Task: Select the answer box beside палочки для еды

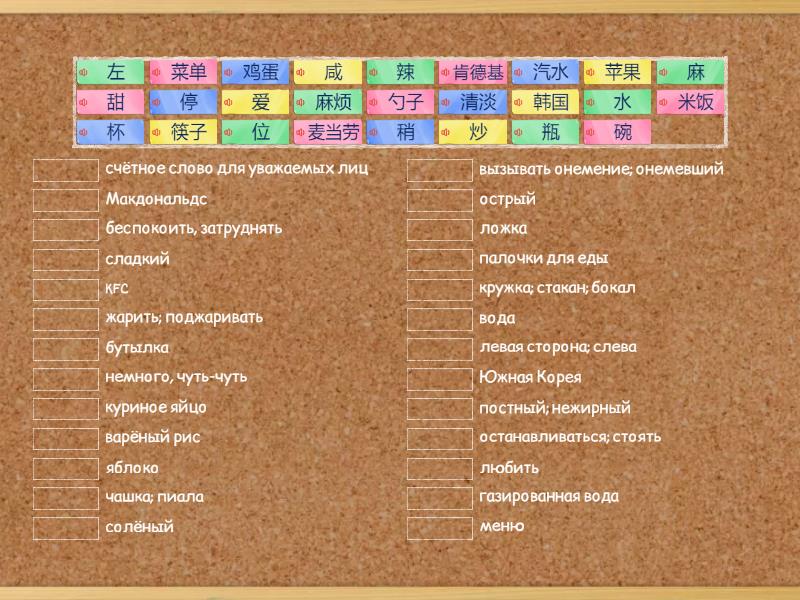Action: pyautogui.click(x=440, y=260)
